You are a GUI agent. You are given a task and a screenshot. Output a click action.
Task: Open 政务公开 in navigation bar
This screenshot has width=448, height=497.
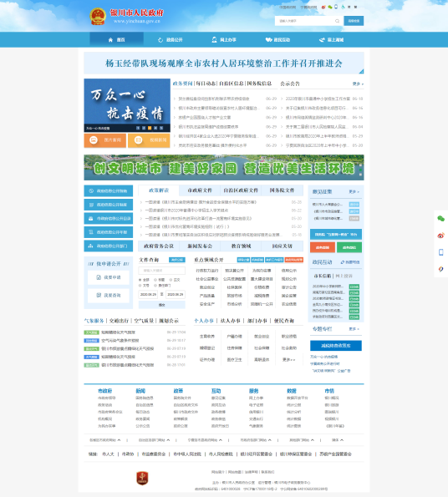(171, 39)
